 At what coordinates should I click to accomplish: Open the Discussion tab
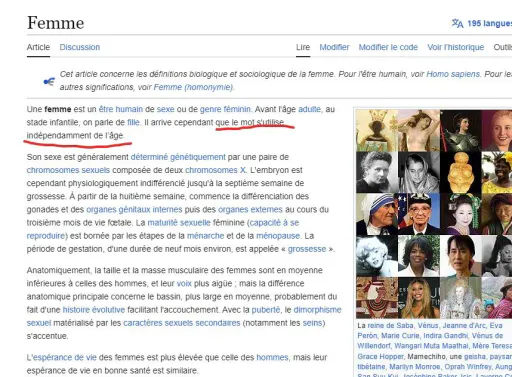[80, 47]
